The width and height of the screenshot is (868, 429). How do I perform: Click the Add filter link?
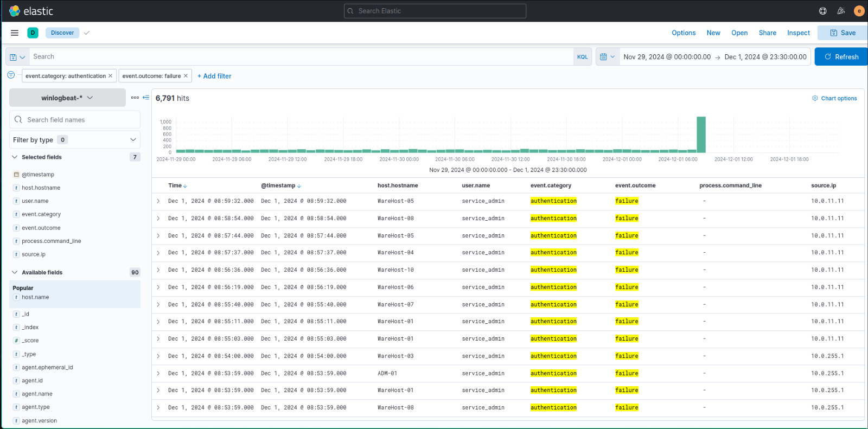coord(214,76)
